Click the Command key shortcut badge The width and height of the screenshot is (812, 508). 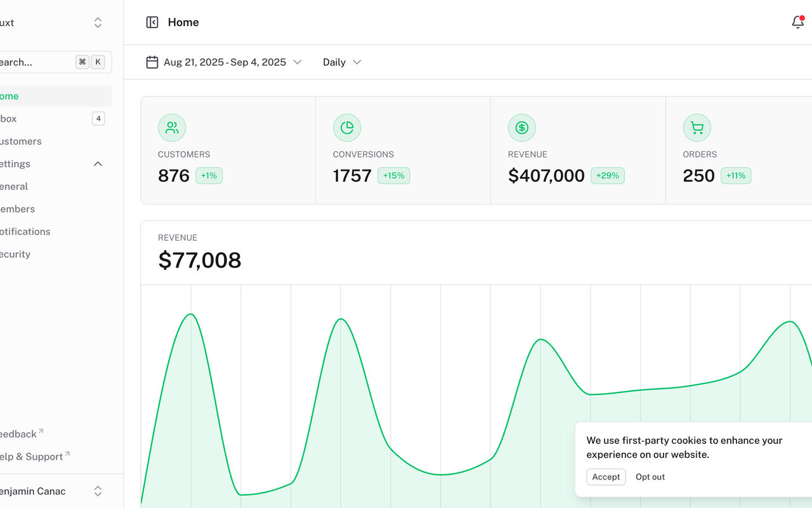tap(82, 62)
